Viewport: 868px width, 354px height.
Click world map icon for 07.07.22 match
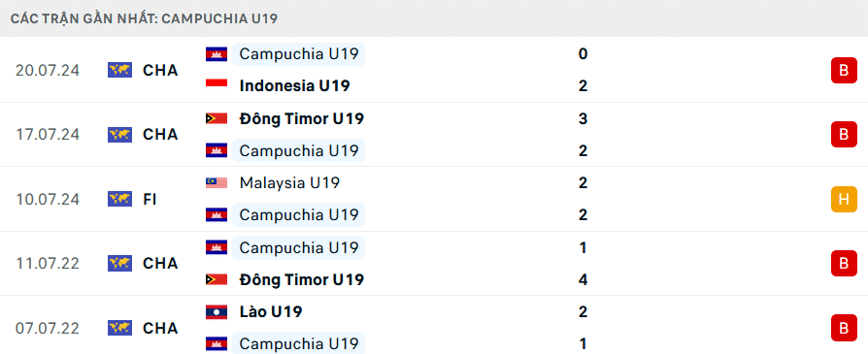coord(119,328)
